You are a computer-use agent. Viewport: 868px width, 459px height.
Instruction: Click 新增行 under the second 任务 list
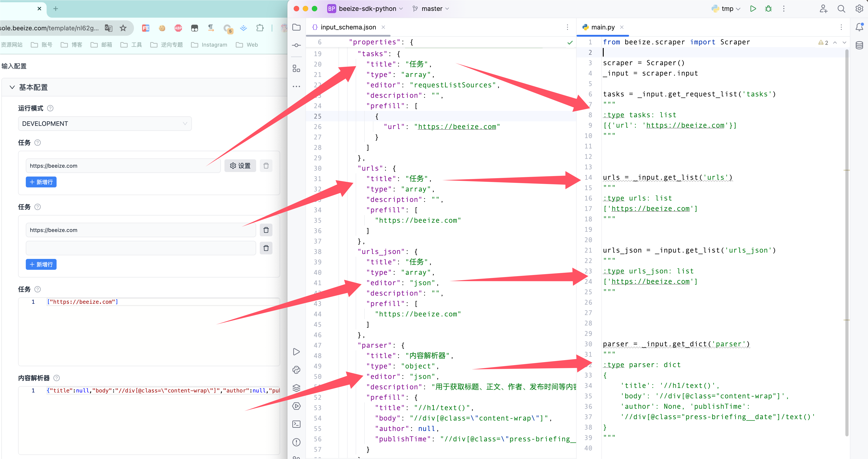41,265
